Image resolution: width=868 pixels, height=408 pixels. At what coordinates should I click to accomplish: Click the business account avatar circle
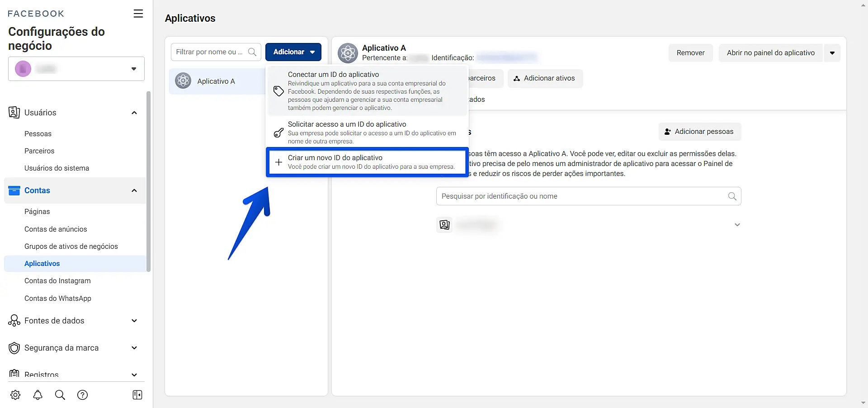point(23,69)
